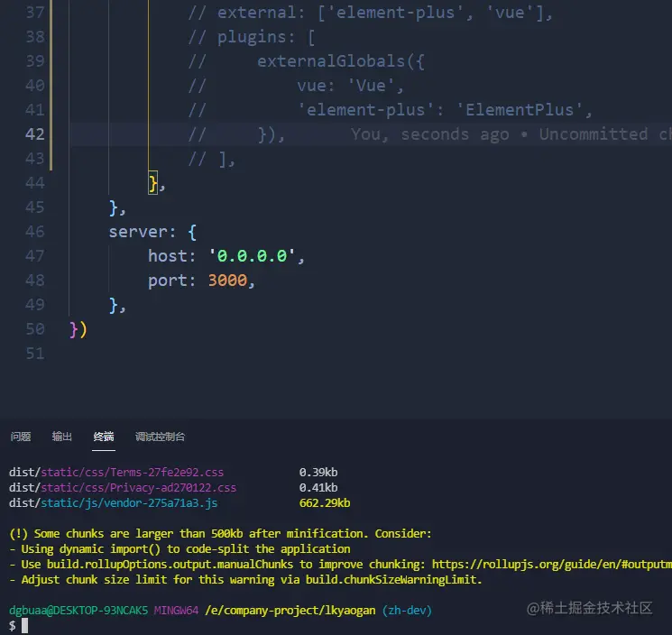This screenshot has width=672, height=635.
Task: Click the MINGW64 label in terminal prompt
Action: [x=176, y=610]
